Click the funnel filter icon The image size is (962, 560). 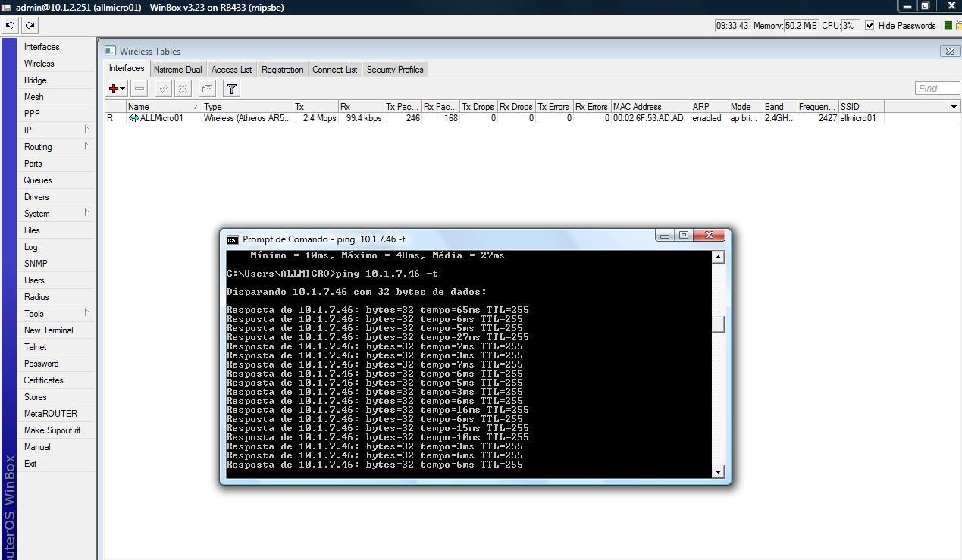232,89
